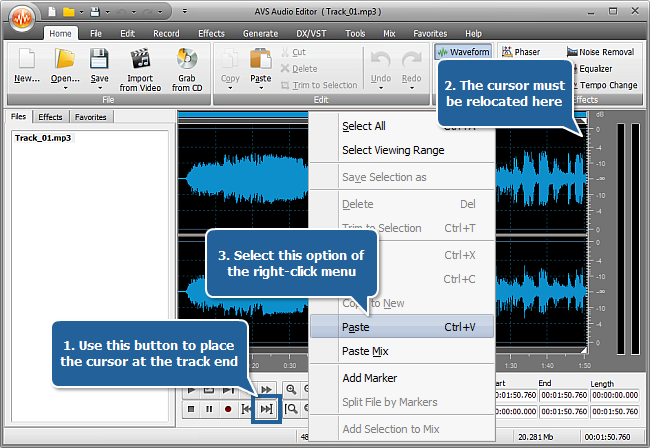Open the Generate ribbon tab

point(260,34)
